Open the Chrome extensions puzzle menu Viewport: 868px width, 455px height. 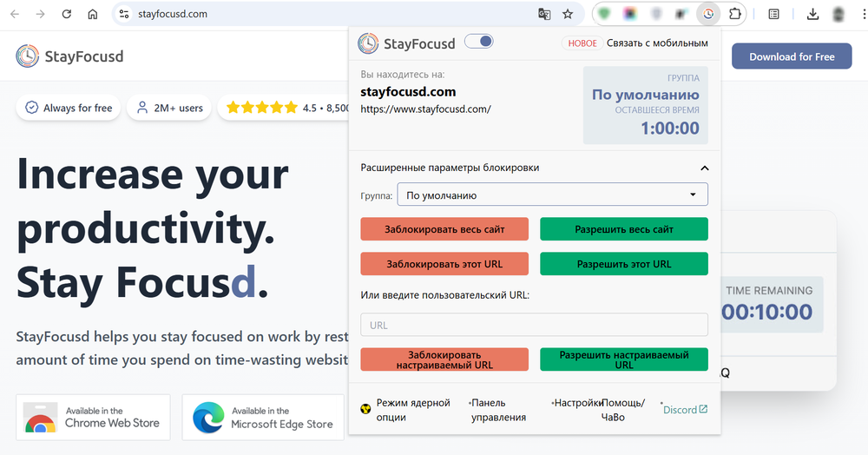[x=734, y=14]
